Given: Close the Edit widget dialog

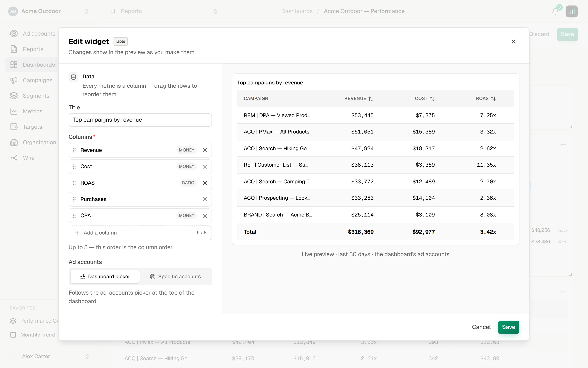Looking at the screenshot, I should click(513, 42).
